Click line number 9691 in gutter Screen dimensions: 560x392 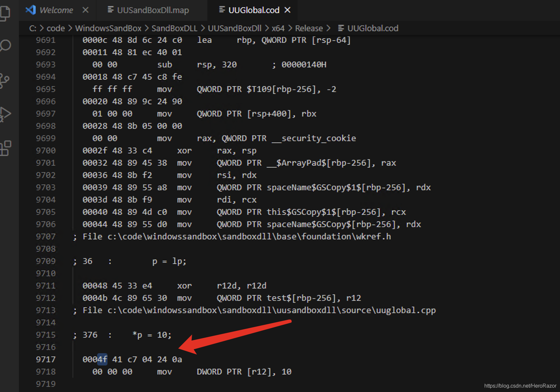click(46, 40)
